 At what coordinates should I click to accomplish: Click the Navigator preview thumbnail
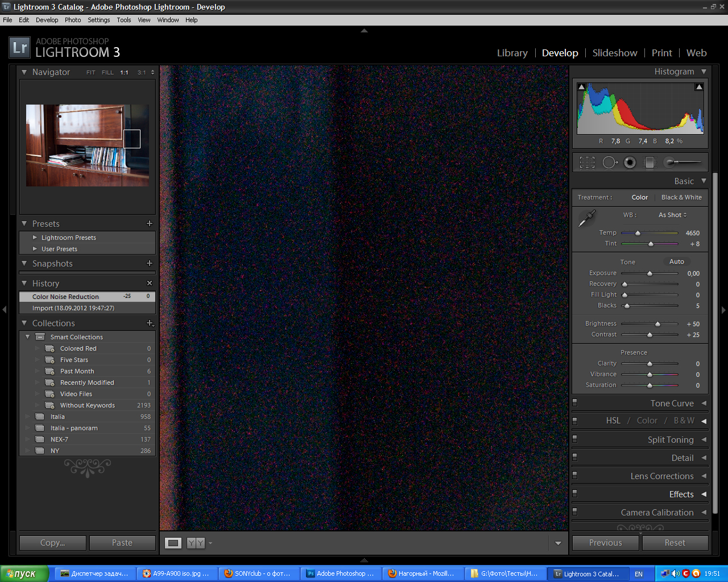[88, 145]
